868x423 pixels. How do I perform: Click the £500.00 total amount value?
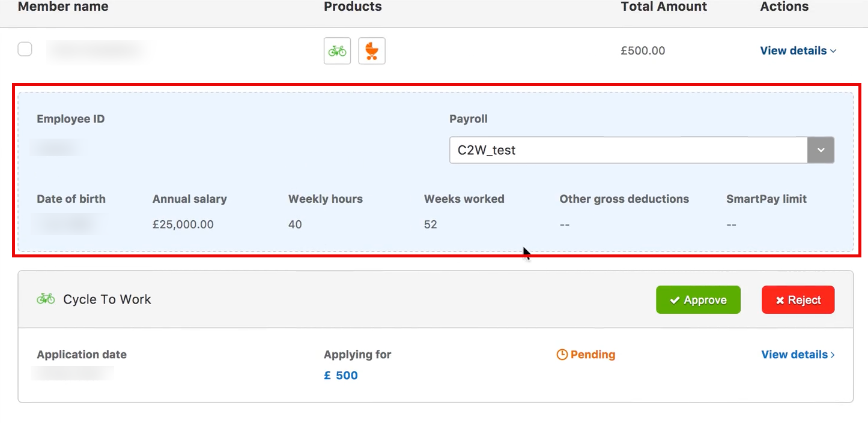(x=643, y=51)
